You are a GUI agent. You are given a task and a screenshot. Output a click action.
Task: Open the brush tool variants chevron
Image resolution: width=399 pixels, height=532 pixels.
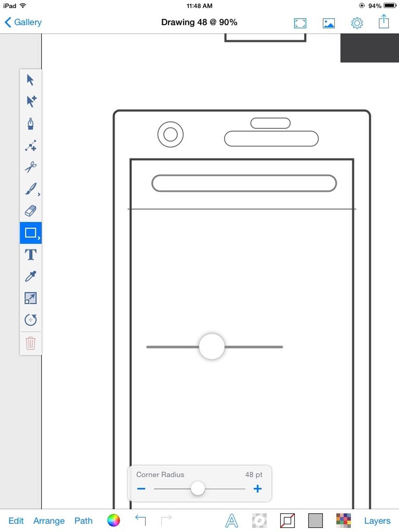pos(39,194)
